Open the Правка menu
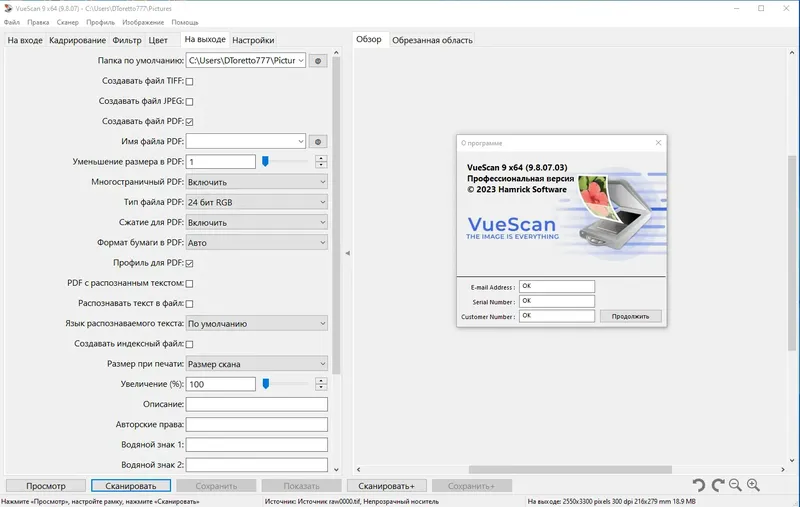Image resolution: width=800 pixels, height=507 pixels. pyautogui.click(x=38, y=22)
